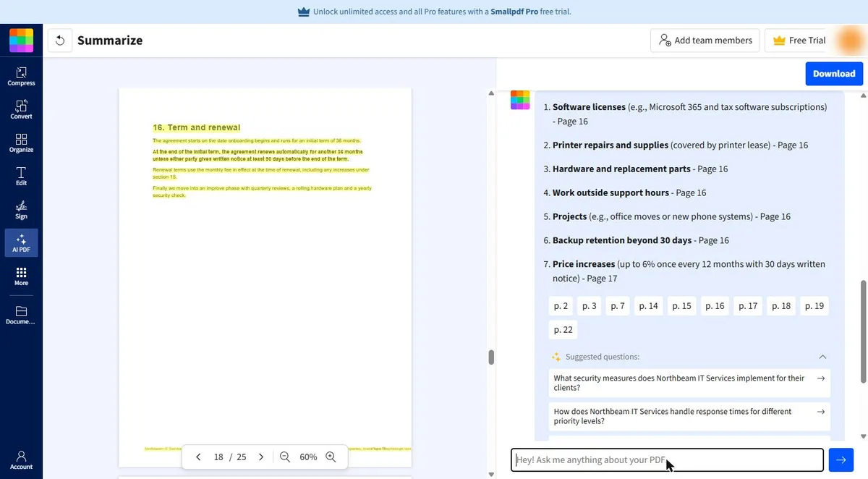Open the Account page
868x479 pixels.
(21, 460)
